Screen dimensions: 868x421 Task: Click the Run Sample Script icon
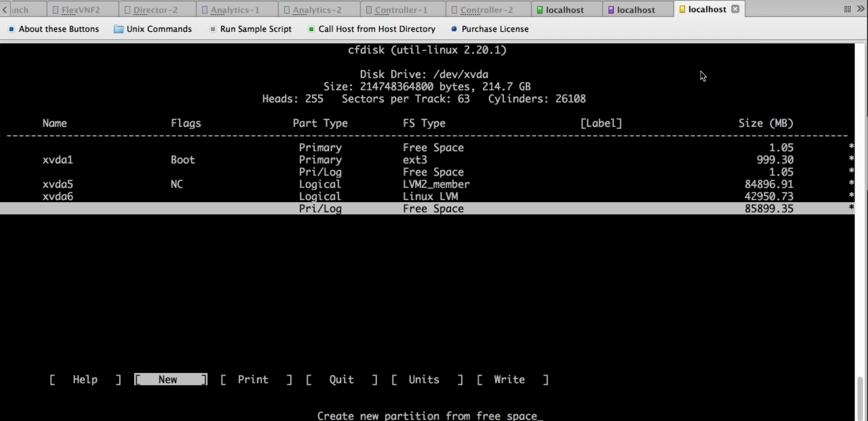click(x=213, y=29)
